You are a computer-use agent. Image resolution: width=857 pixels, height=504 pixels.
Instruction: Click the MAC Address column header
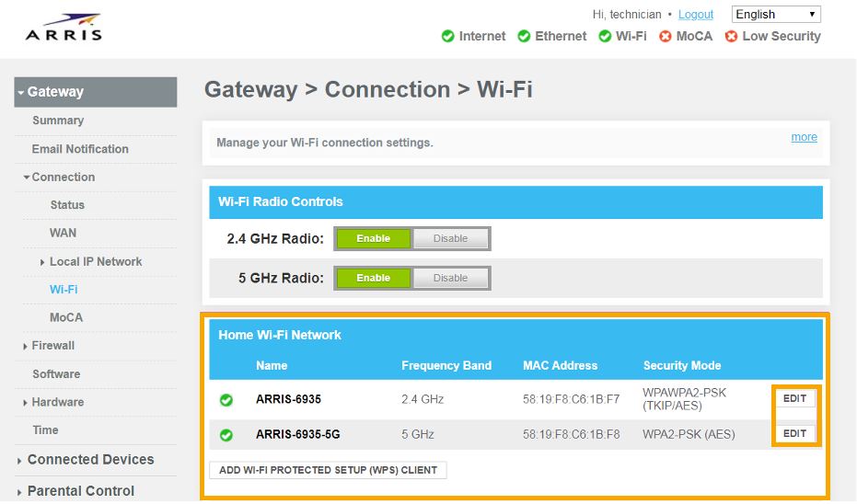pos(561,365)
